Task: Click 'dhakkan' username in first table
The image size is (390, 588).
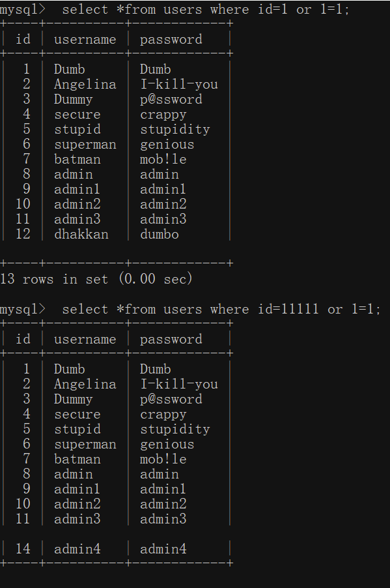Action: click(x=81, y=234)
